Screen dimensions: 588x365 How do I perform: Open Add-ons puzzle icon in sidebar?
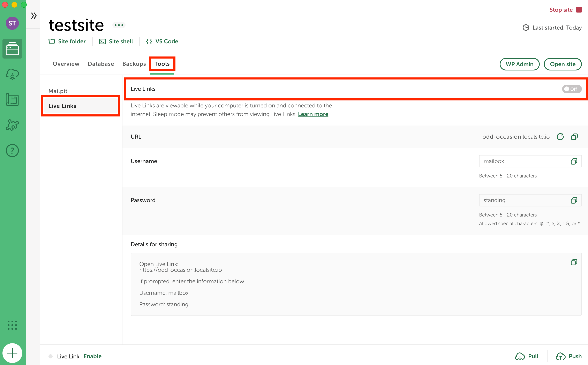point(12,125)
